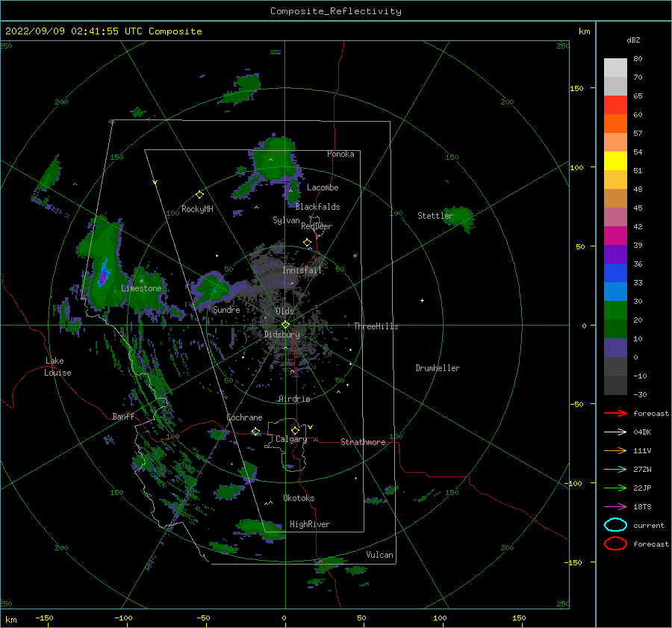The height and width of the screenshot is (628, 672).
Task: Click the yellow diamond marker near RockyMH
Action: [x=199, y=195]
